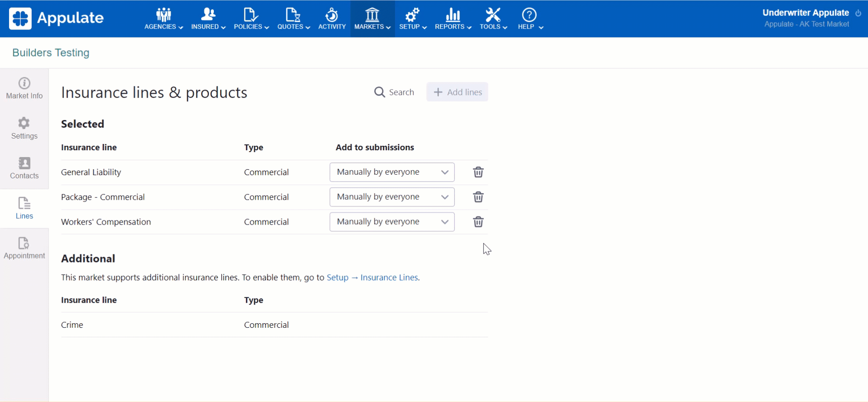Screen dimensions: 868x402
Task: Expand General Liability submissions dropdown
Action: [392, 172]
